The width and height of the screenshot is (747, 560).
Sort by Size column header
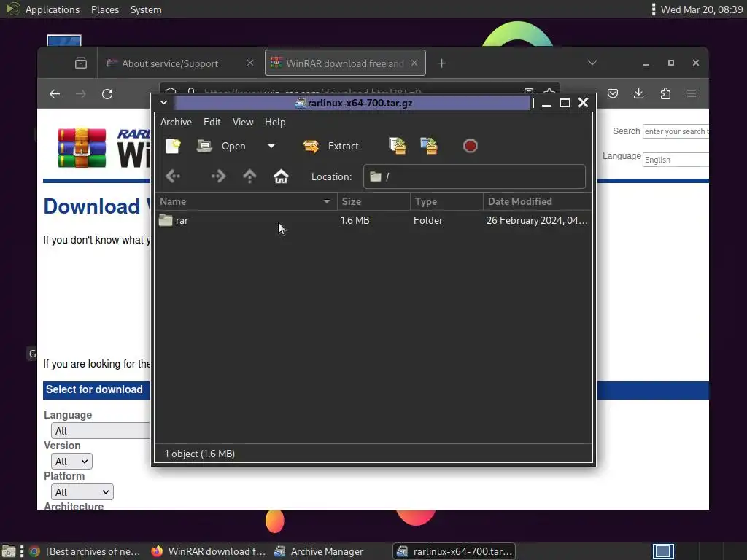pyautogui.click(x=373, y=201)
